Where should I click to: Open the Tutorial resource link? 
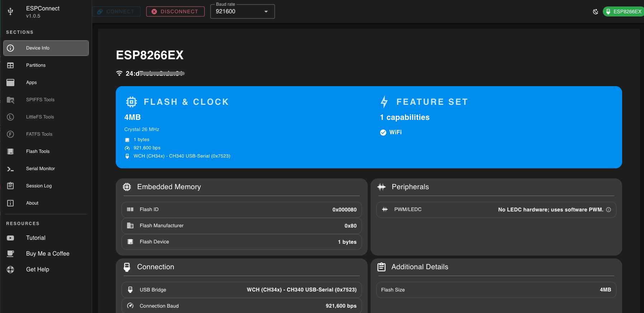coord(36,238)
